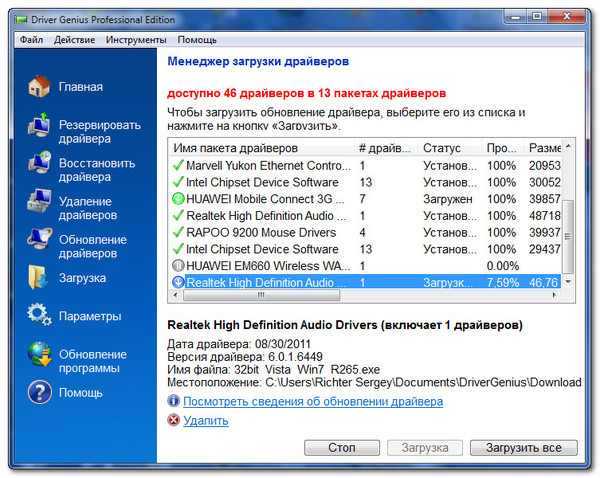The height and width of the screenshot is (478, 600).
Task: Click the Удалить link
Action: [205, 420]
